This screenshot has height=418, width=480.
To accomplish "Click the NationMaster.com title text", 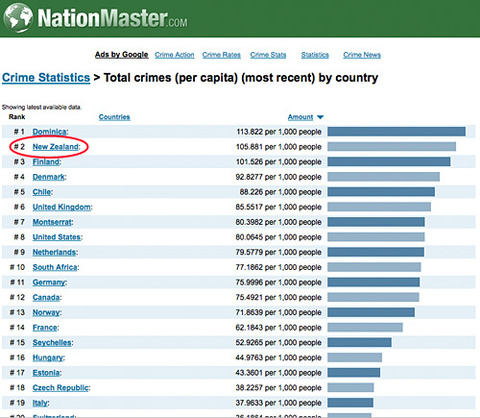I will click(x=112, y=18).
